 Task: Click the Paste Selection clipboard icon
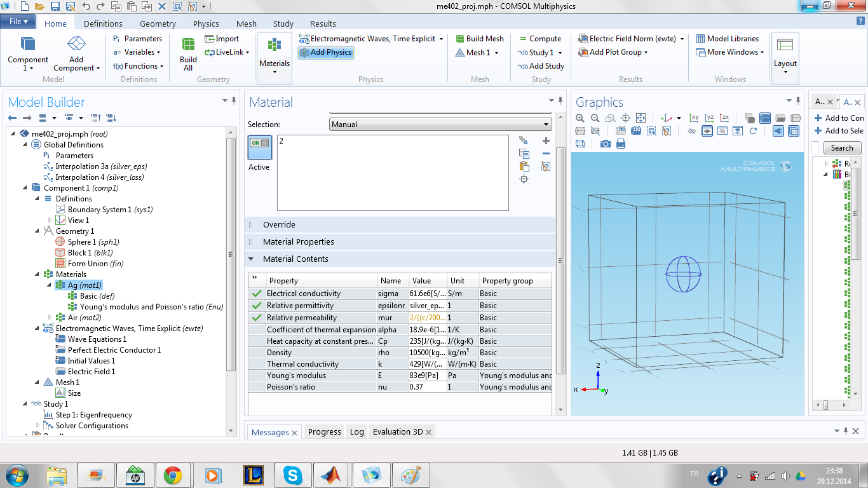[524, 166]
